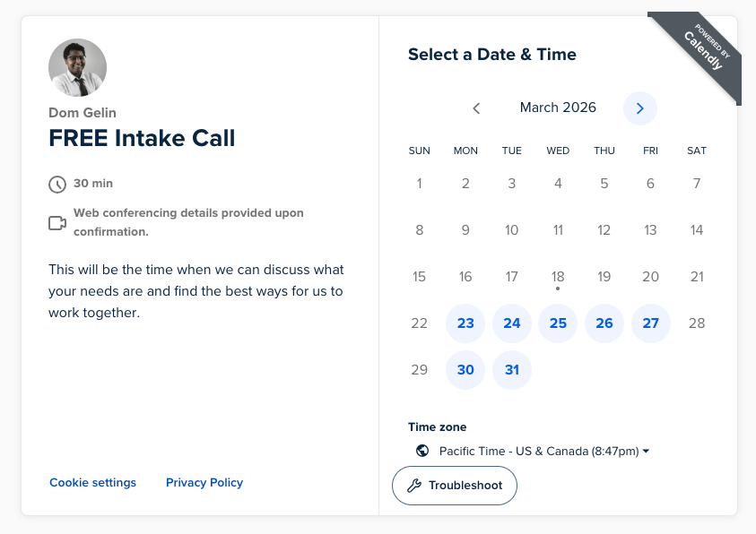Open the Pacific Time zone dropdown

(543, 452)
